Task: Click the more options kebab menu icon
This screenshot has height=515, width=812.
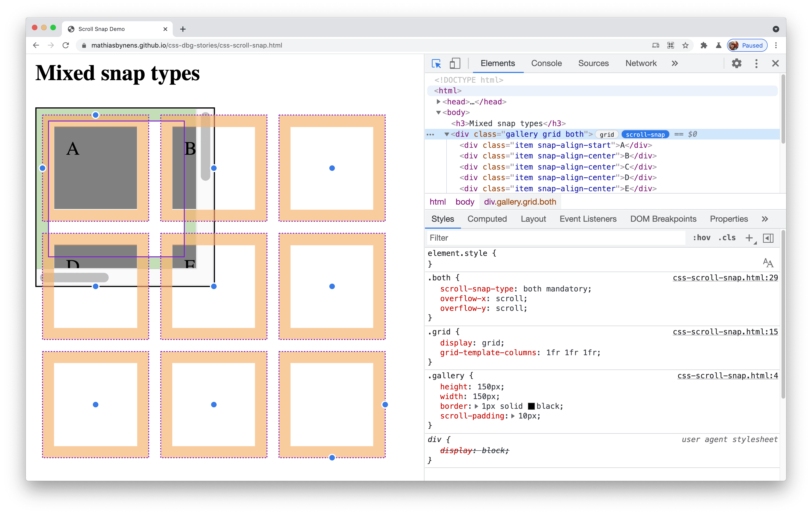Action: (757, 63)
